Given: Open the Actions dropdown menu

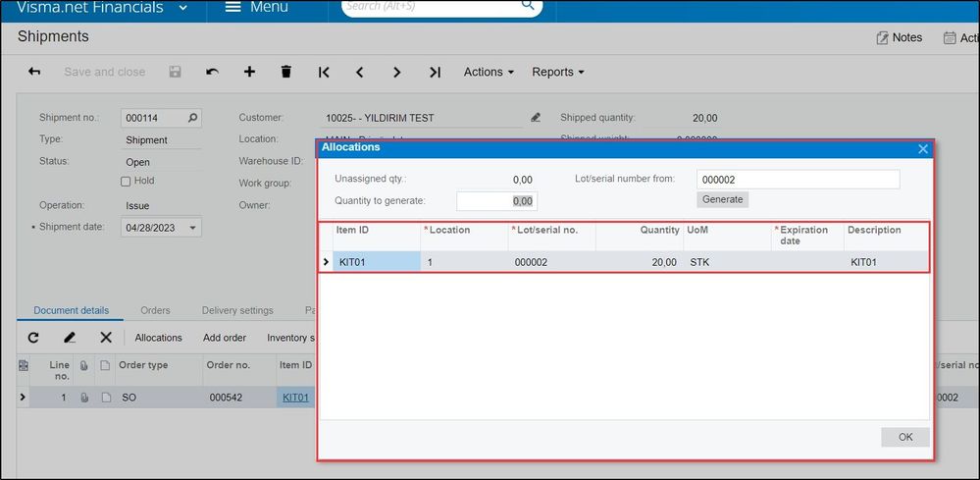Looking at the screenshot, I should [489, 72].
